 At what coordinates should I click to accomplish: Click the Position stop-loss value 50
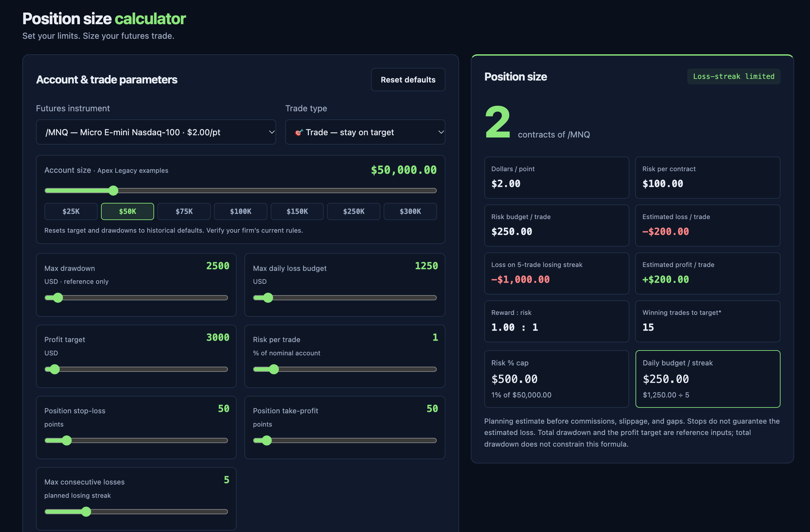click(x=224, y=408)
